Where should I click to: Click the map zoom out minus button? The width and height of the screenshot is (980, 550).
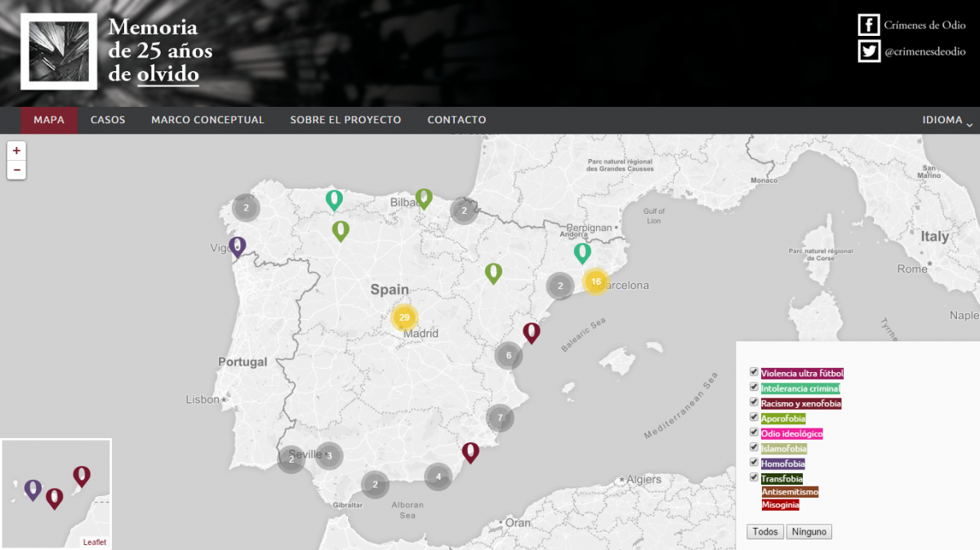16,170
